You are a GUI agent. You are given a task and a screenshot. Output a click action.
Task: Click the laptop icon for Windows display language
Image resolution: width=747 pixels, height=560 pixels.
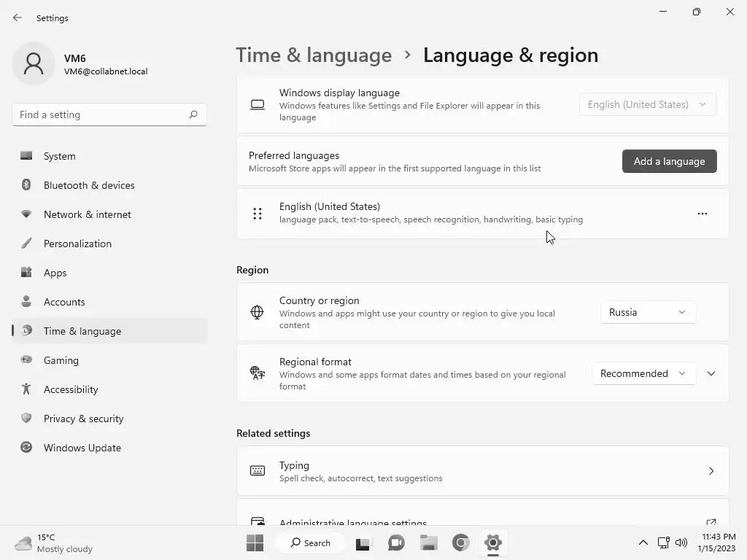[258, 105]
